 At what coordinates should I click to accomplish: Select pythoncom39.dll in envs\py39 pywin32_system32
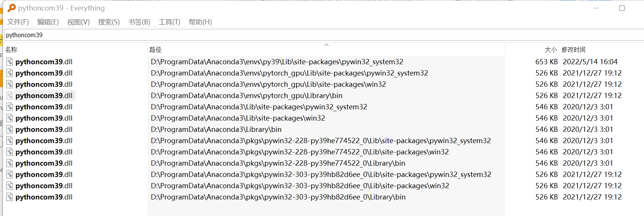coord(44,62)
